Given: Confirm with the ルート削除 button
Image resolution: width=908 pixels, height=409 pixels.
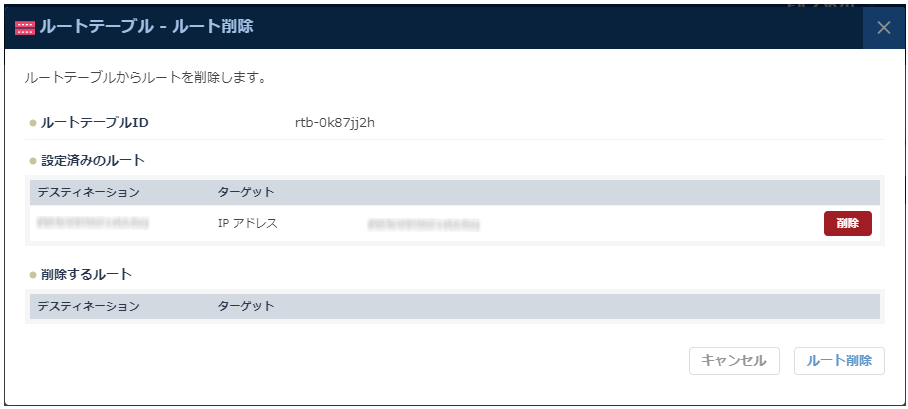Looking at the screenshot, I should [x=839, y=361].
